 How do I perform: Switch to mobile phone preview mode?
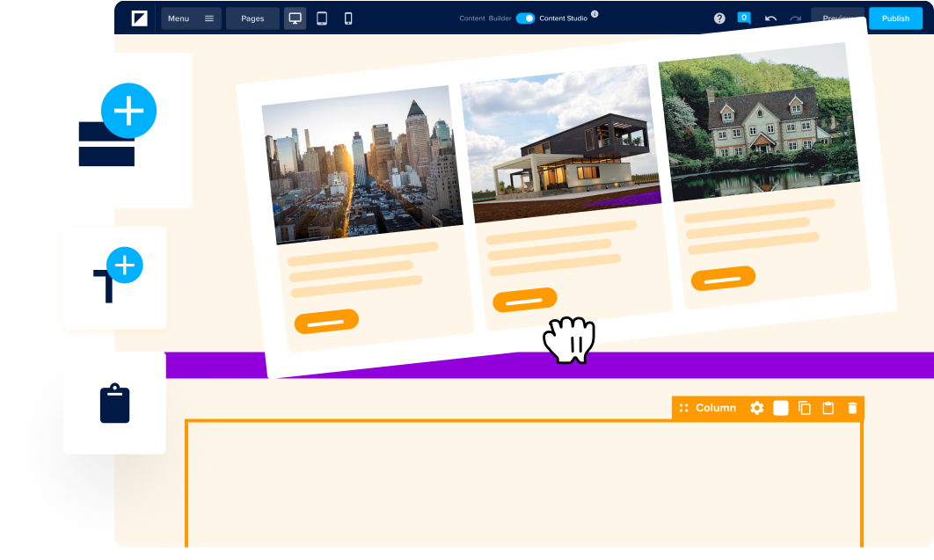(348, 18)
